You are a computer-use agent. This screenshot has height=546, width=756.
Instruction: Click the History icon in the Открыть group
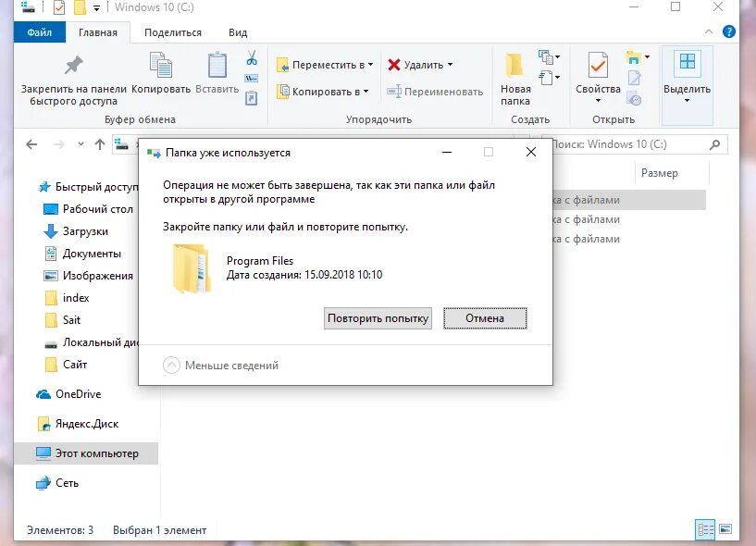point(634,98)
